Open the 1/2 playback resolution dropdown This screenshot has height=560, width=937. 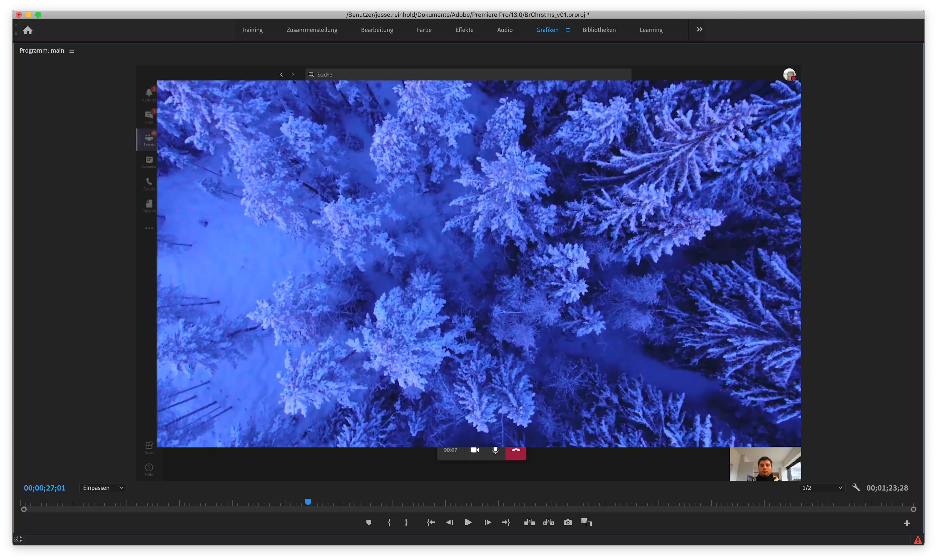pyautogui.click(x=822, y=488)
